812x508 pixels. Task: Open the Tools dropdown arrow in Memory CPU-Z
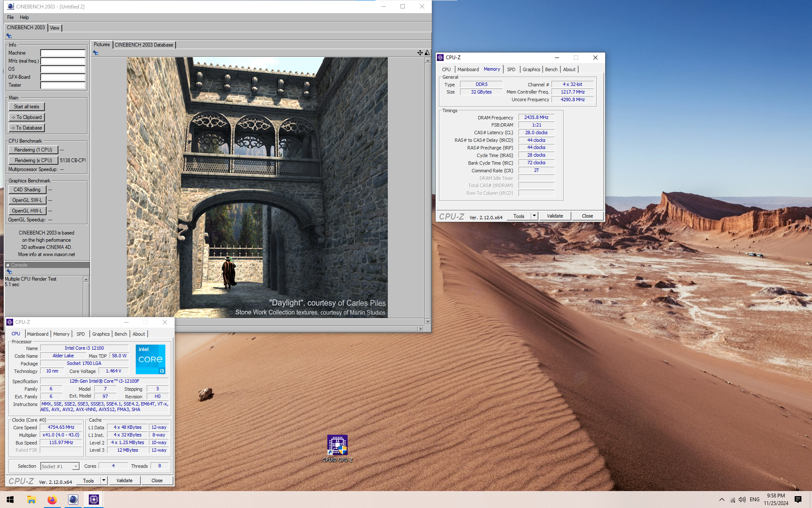[534, 216]
